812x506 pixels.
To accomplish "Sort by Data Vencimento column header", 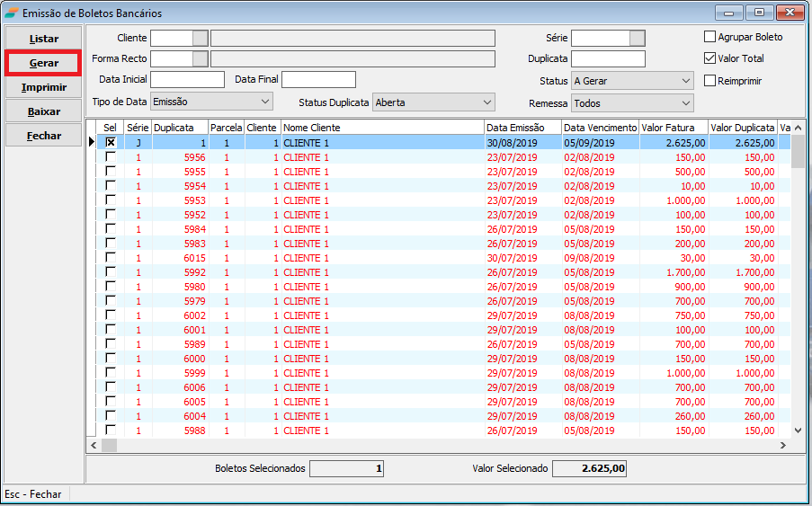I will [600, 128].
